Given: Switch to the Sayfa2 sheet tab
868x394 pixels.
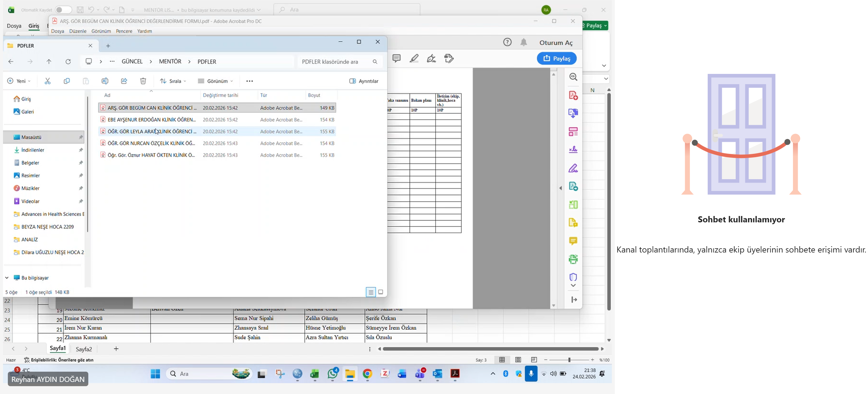Looking at the screenshot, I should (83, 349).
